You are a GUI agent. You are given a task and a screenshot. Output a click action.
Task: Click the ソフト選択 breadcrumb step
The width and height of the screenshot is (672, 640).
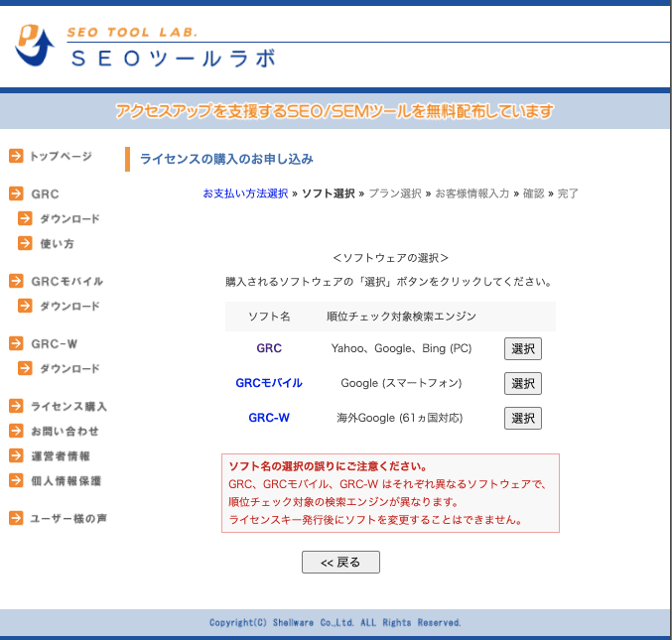329,193
